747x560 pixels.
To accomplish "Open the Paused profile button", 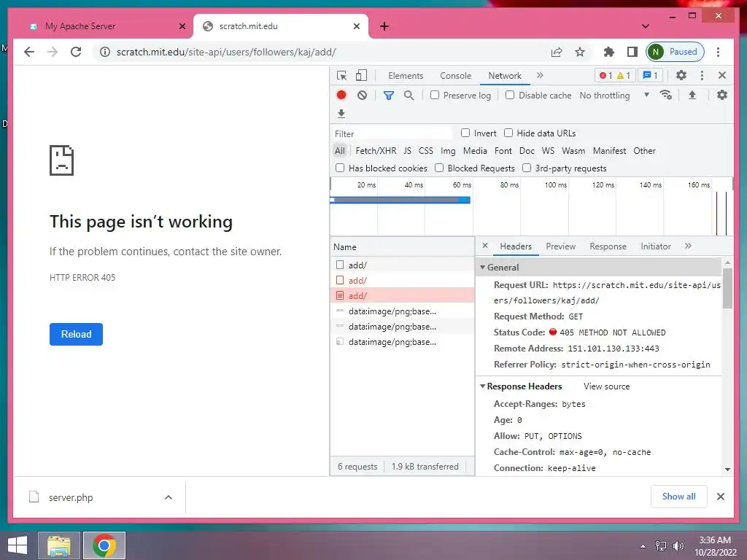I will point(675,52).
